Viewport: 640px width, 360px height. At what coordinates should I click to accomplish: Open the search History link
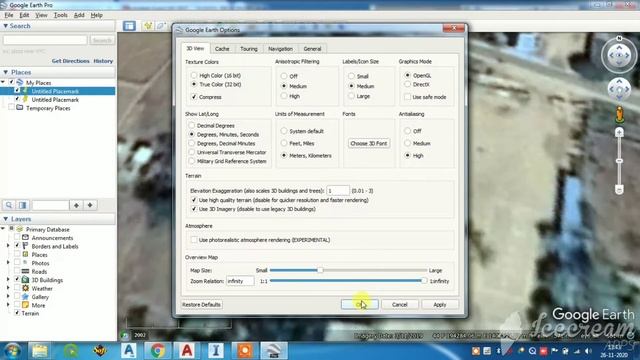tap(103, 61)
